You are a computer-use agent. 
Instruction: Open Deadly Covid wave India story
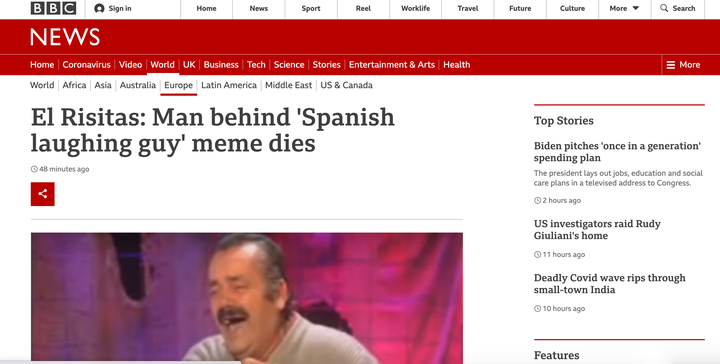(x=609, y=284)
